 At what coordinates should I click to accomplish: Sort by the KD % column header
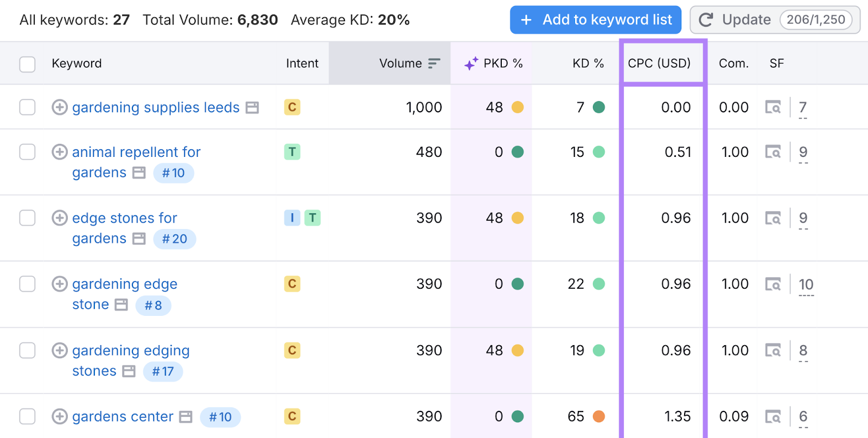pos(588,64)
